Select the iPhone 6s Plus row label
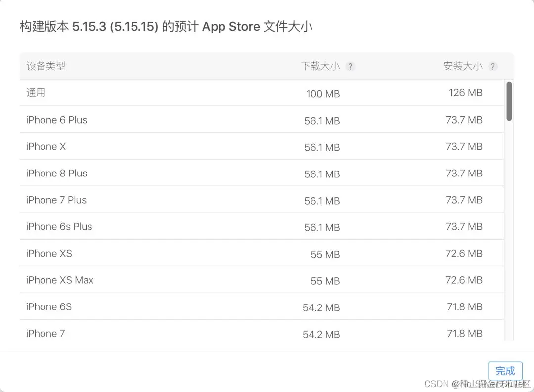 point(59,227)
